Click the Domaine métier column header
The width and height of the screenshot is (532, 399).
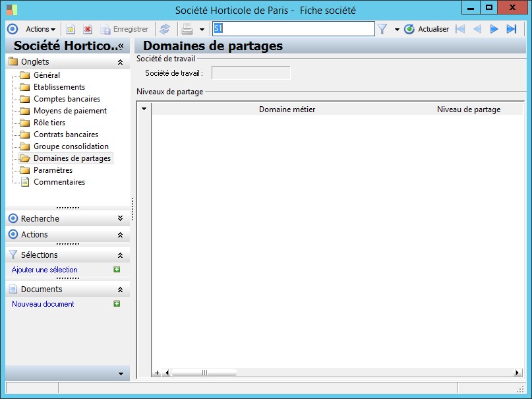coord(287,109)
